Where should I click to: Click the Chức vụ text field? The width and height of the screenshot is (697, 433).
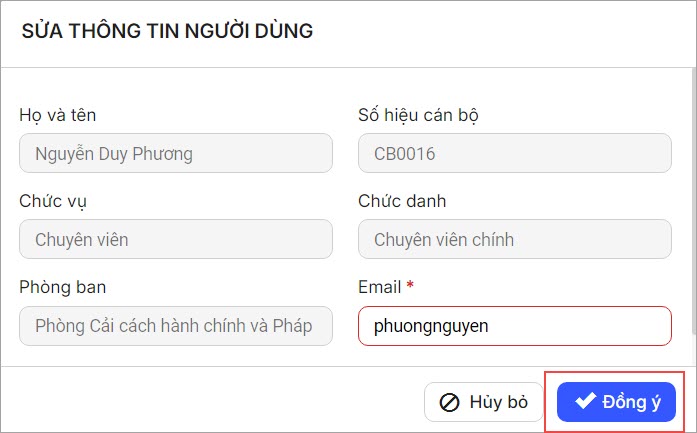pos(176,240)
